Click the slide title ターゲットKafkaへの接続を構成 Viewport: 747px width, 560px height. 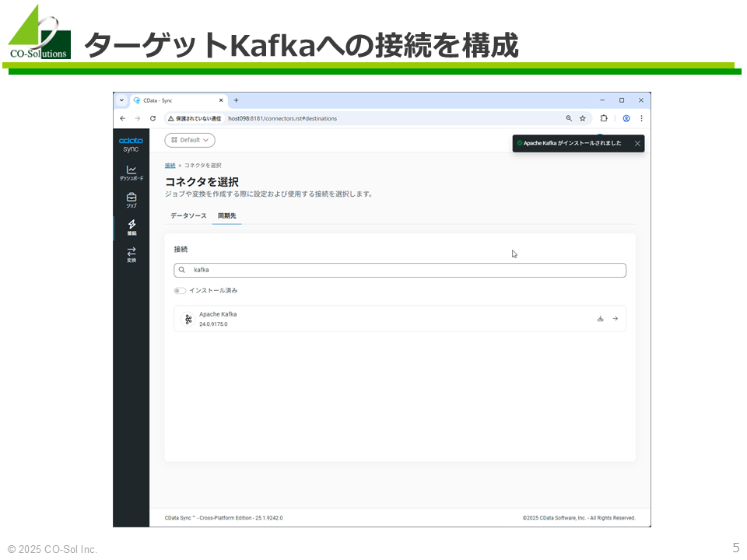click(x=301, y=45)
